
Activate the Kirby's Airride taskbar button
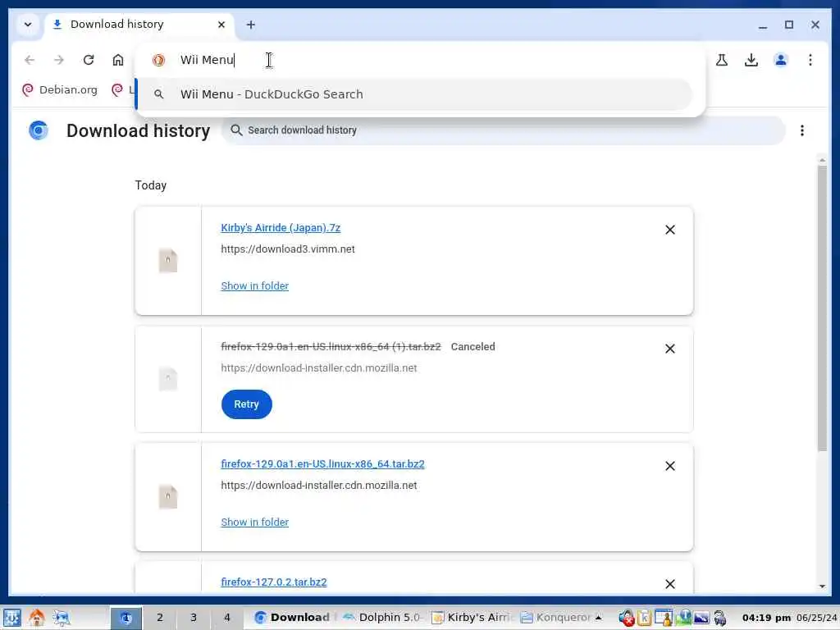(472, 618)
